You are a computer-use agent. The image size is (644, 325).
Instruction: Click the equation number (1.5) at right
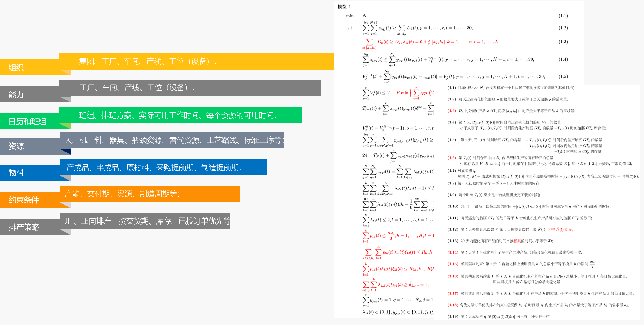(563, 76)
